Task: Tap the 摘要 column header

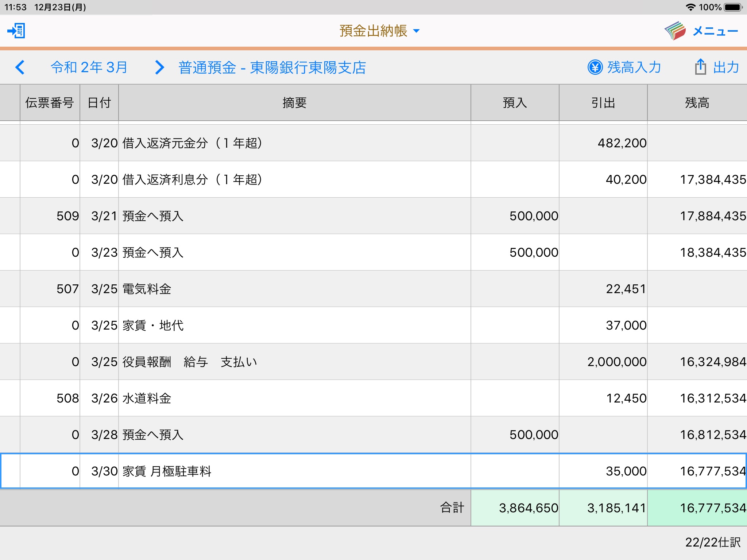Action: [x=294, y=103]
